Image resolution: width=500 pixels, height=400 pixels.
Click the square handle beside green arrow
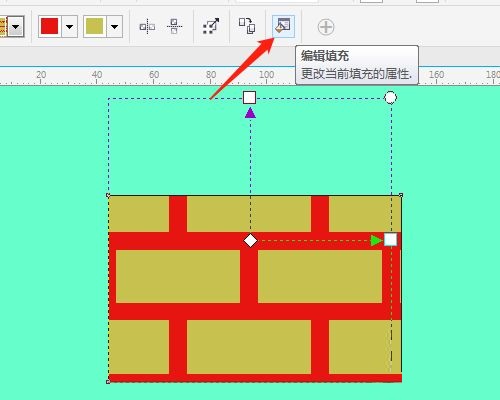click(x=391, y=239)
